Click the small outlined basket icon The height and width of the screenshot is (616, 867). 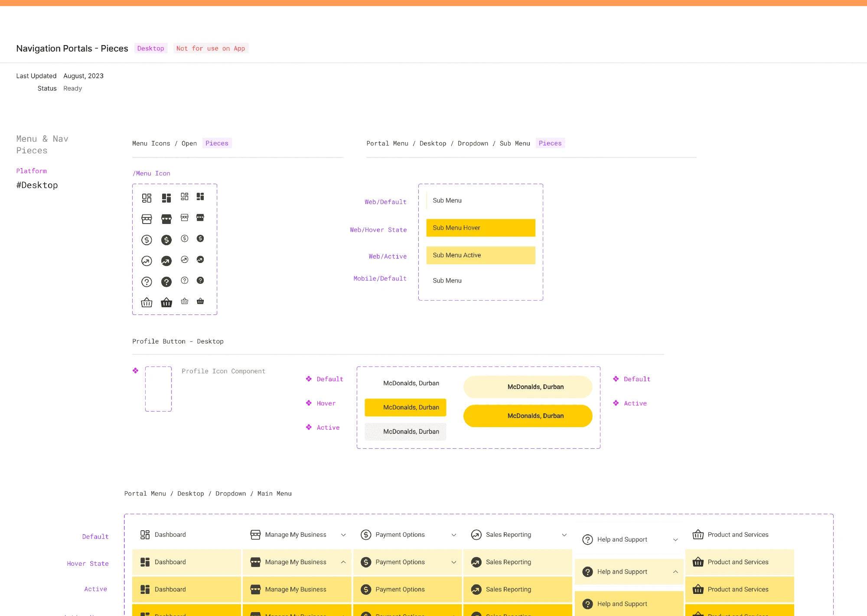click(x=185, y=301)
